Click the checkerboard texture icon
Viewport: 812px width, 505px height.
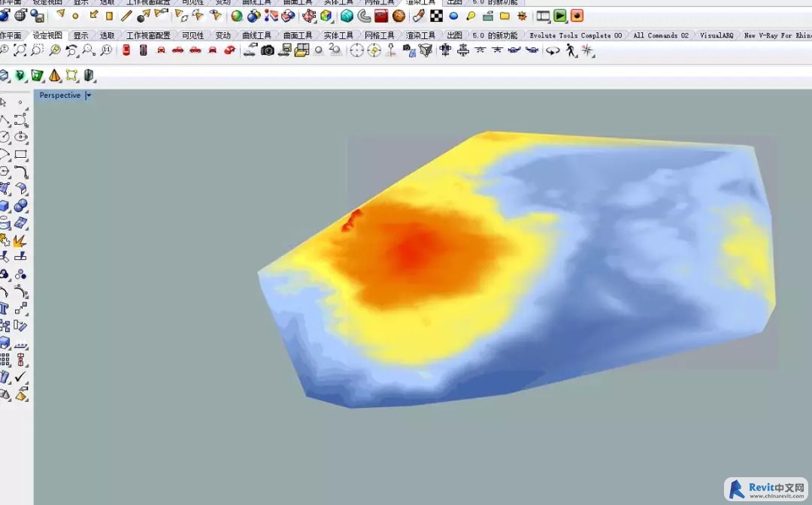click(436, 16)
